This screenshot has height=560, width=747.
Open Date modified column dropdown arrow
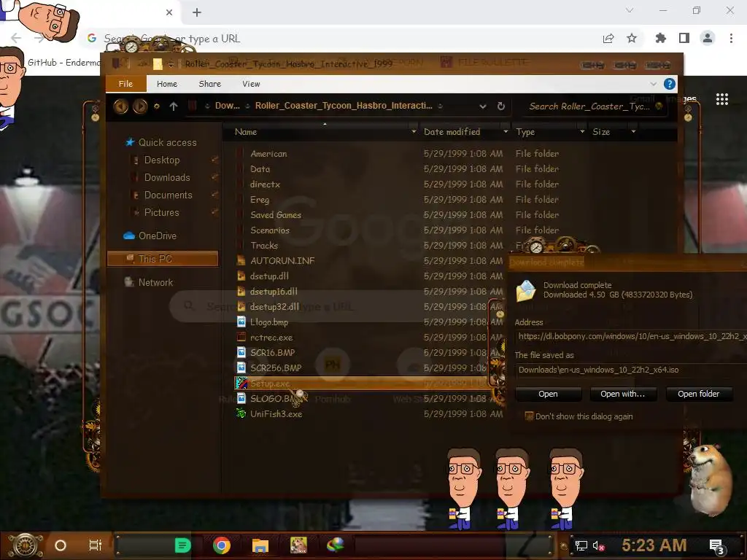[x=506, y=132]
